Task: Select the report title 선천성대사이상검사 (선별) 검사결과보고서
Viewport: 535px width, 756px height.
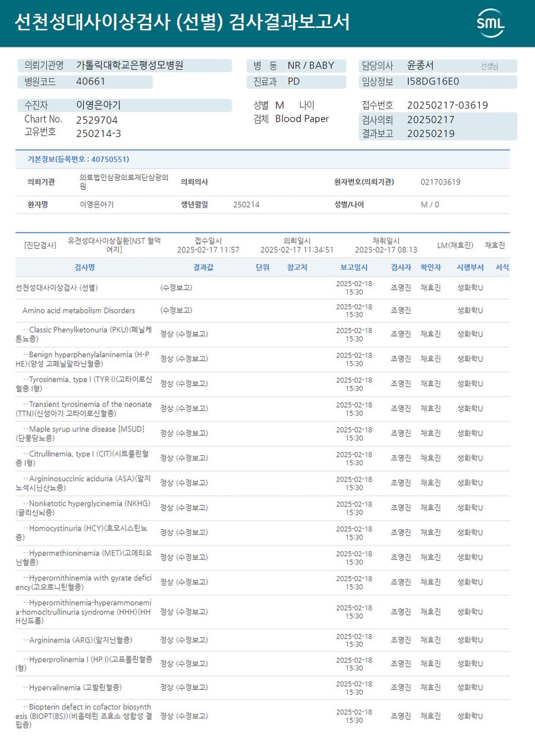Action: [x=182, y=23]
